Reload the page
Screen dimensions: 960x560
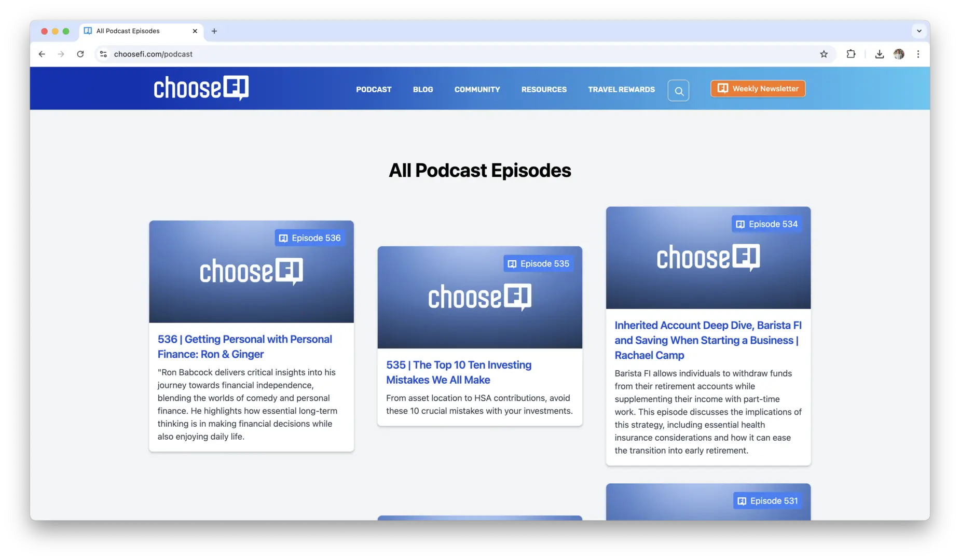tap(80, 54)
